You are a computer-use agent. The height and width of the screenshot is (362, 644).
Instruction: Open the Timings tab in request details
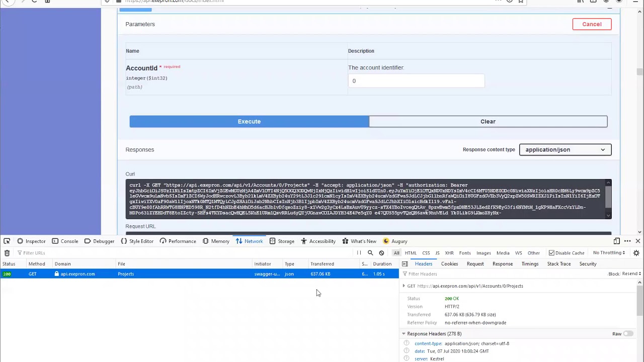coord(530,264)
